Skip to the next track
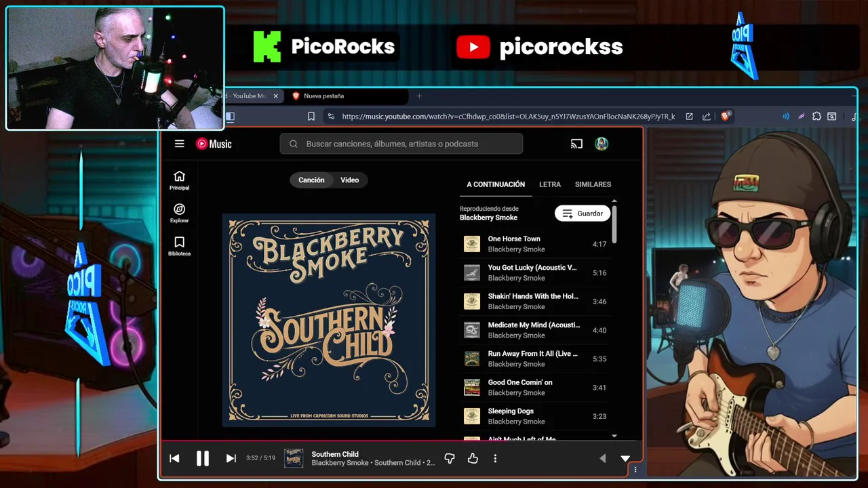This screenshot has width=868, height=488. tap(231, 458)
